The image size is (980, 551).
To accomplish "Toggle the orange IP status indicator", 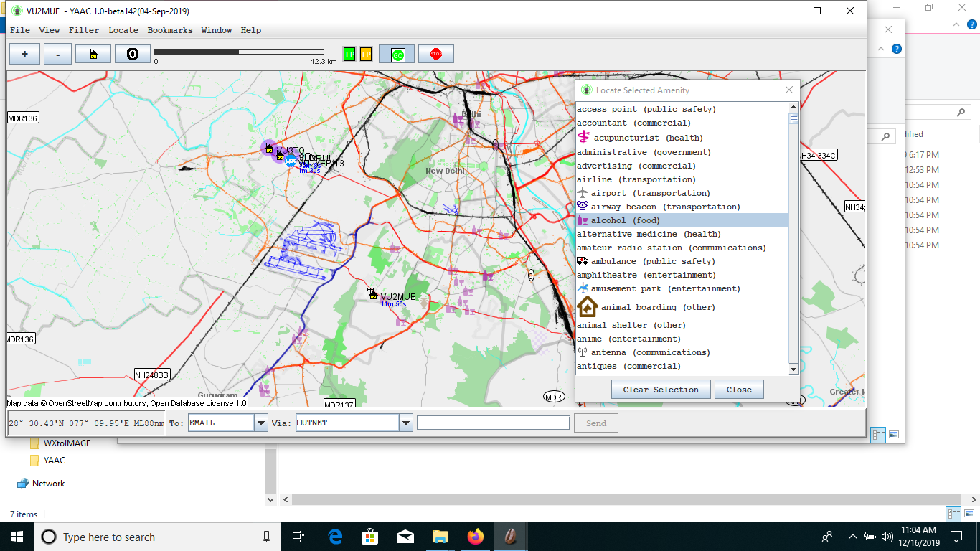I will click(366, 55).
